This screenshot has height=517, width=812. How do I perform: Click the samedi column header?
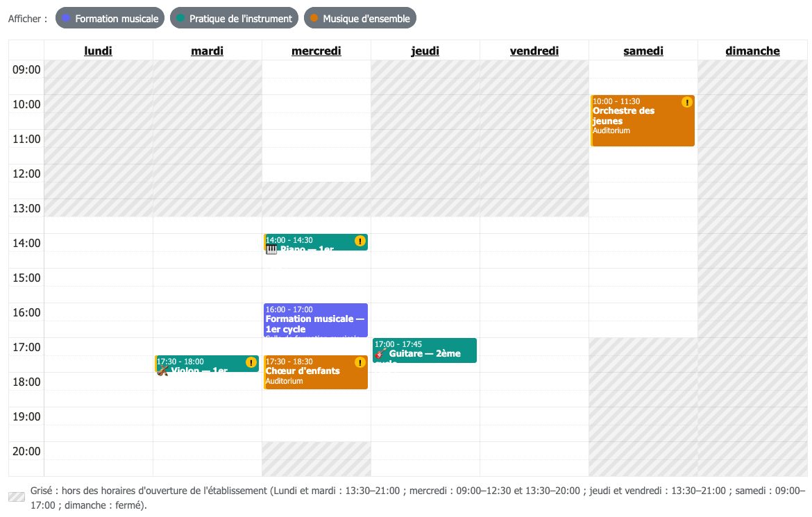(x=643, y=51)
